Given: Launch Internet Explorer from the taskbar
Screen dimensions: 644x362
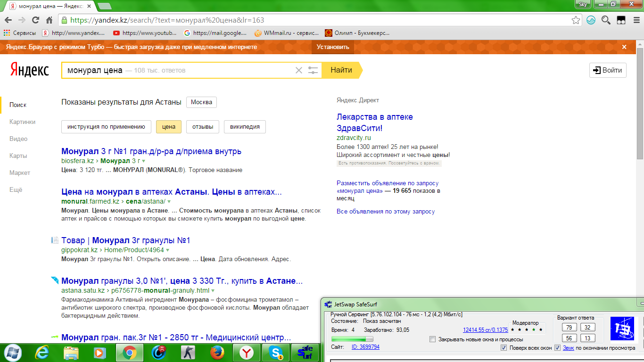Looking at the screenshot, I should (x=42, y=353).
